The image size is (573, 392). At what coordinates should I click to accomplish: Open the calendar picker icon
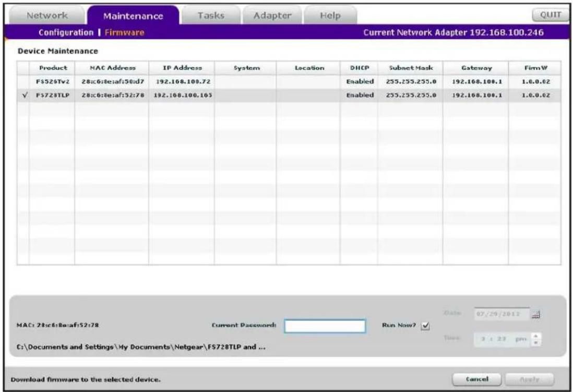pyautogui.click(x=536, y=314)
